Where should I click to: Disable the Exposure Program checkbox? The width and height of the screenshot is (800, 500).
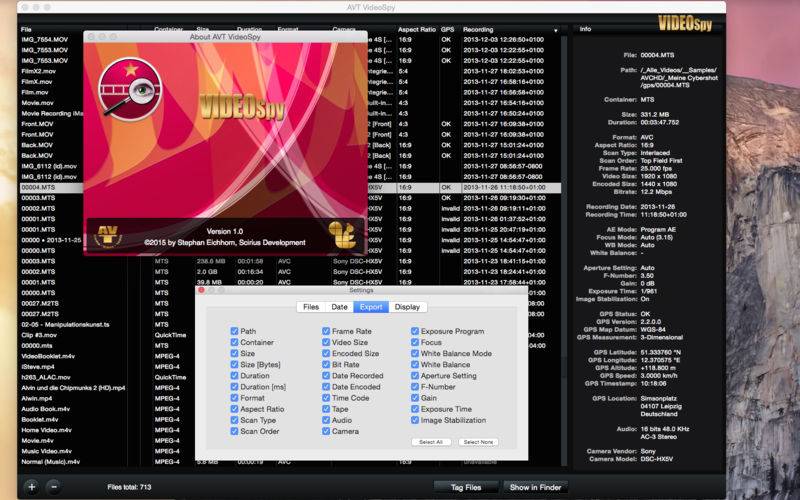tap(415, 331)
